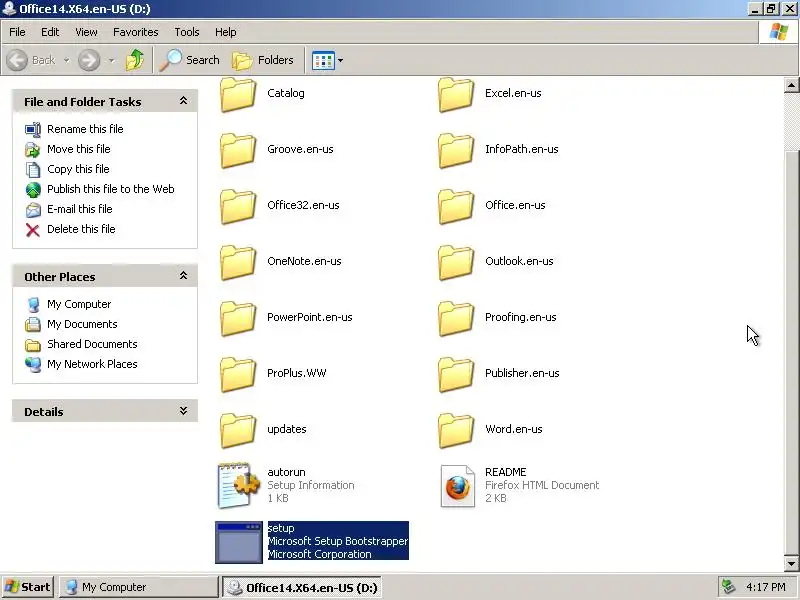Click the scrollbar up arrow
This screenshot has height=600, width=800.
click(x=791, y=85)
